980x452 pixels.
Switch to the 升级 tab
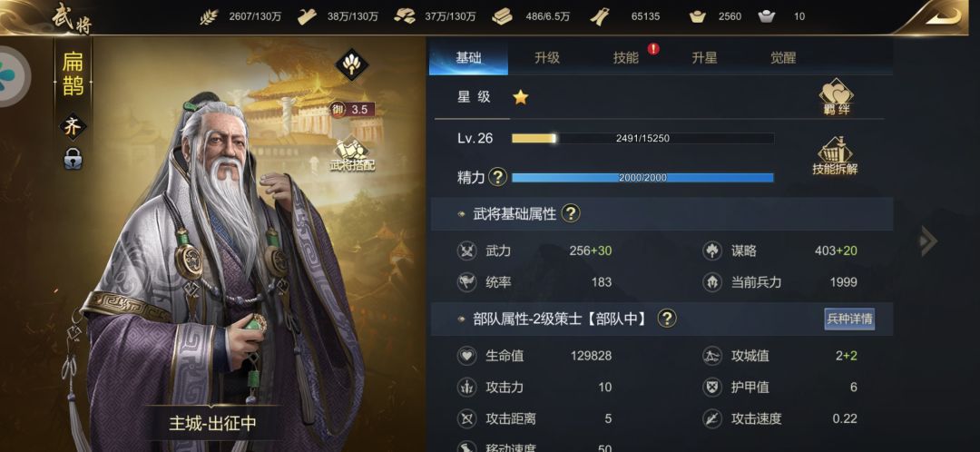click(547, 58)
